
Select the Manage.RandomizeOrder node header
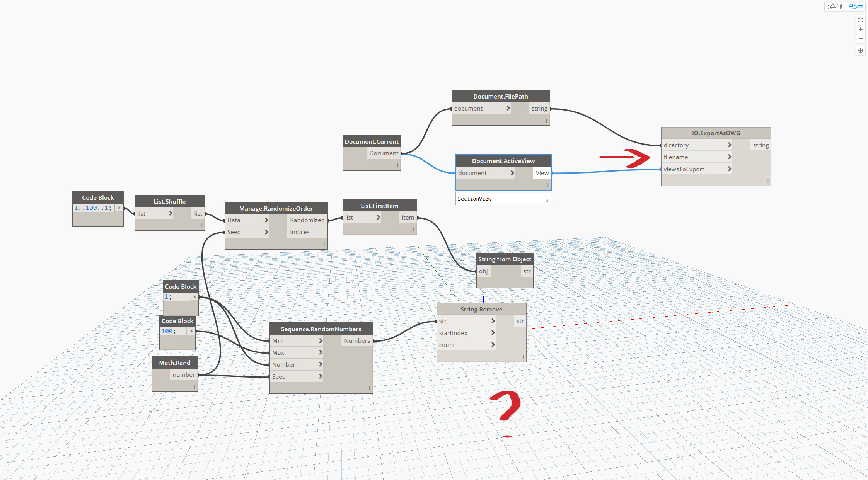pyautogui.click(x=276, y=208)
